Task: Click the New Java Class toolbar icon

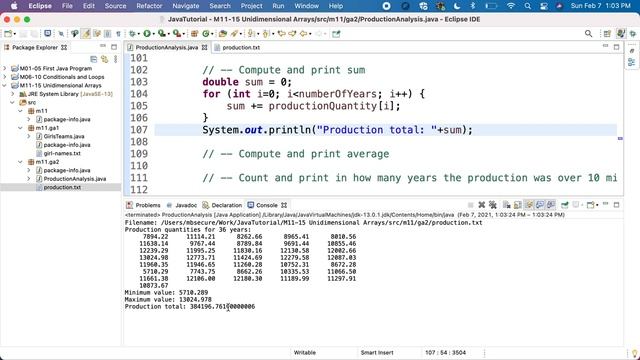Action: tap(206, 34)
